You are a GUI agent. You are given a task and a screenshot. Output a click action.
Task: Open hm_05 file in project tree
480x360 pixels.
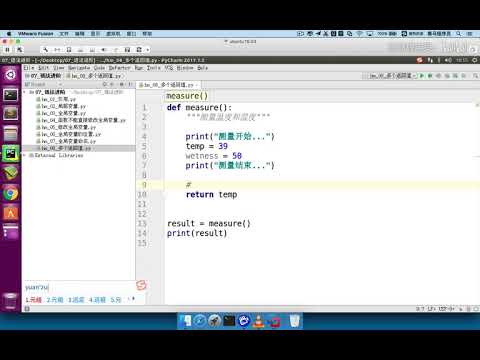[x=66, y=127]
